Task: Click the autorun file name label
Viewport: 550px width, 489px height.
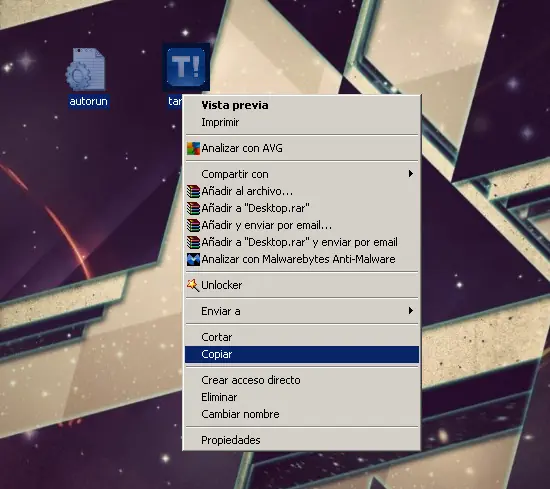Action: click(88, 101)
